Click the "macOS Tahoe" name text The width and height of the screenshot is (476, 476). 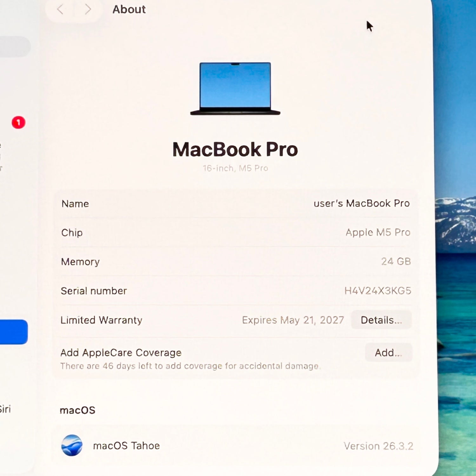[x=126, y=446]
